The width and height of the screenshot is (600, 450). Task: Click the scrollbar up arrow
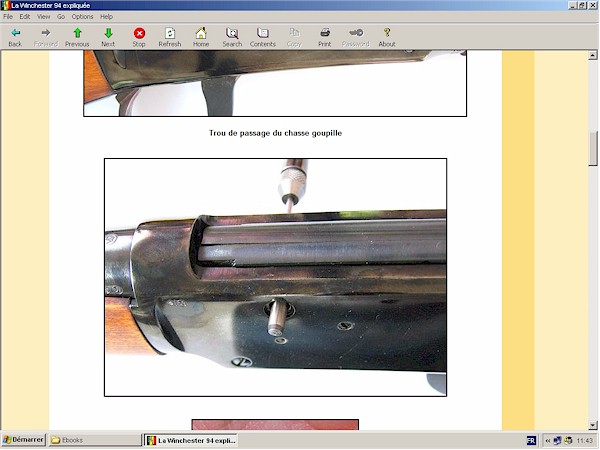[x=593, y=55]
